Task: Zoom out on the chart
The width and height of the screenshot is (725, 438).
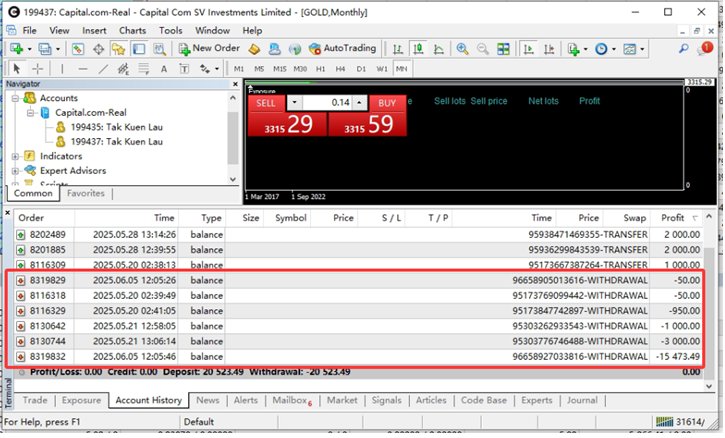Action: click(482, 48)
